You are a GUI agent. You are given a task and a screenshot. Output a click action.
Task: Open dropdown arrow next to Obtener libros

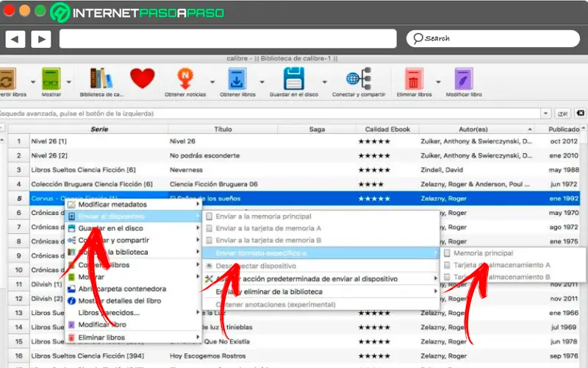(262, 82)
